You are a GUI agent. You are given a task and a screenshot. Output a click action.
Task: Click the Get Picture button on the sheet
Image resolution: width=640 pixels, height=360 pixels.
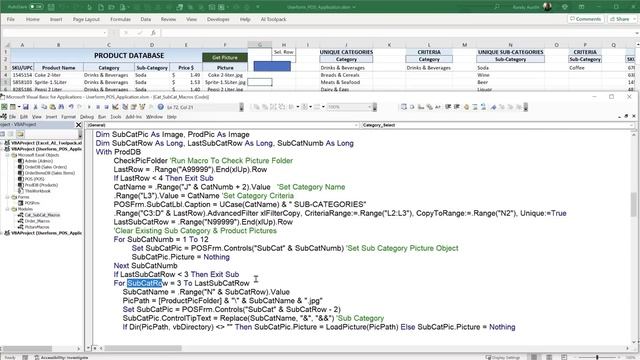225,58
